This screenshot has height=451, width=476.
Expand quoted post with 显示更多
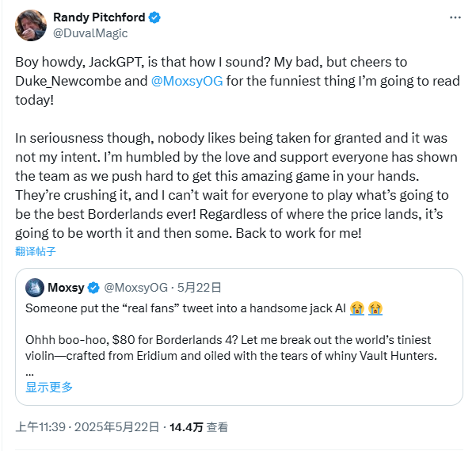49,387
